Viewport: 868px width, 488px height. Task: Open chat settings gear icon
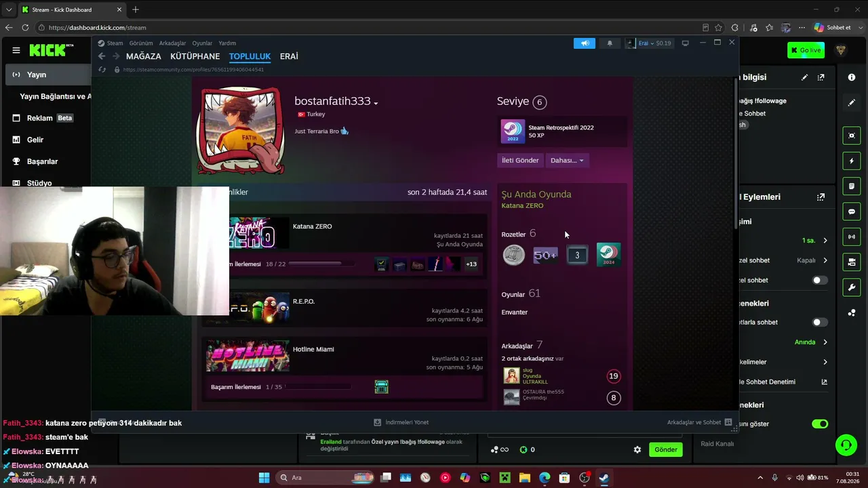click(637, 449)
